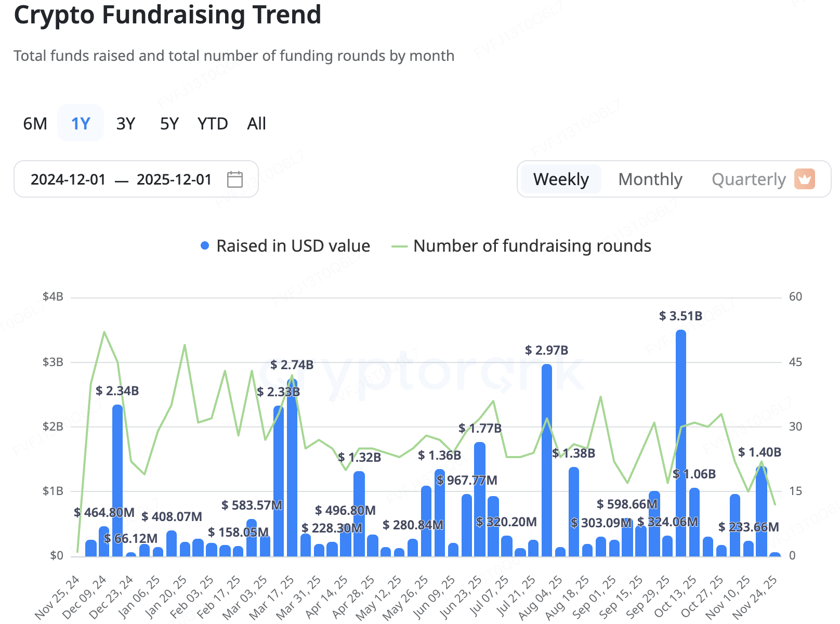Click the start date 2024-12-01 field
The width and height of the screenshot is (840, 624).
tap(68, 179)
